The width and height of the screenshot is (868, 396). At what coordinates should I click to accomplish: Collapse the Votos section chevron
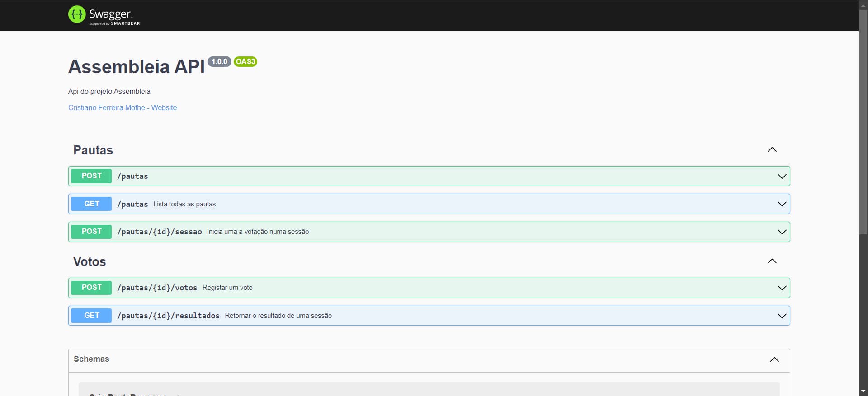click(x=772, y=261)
